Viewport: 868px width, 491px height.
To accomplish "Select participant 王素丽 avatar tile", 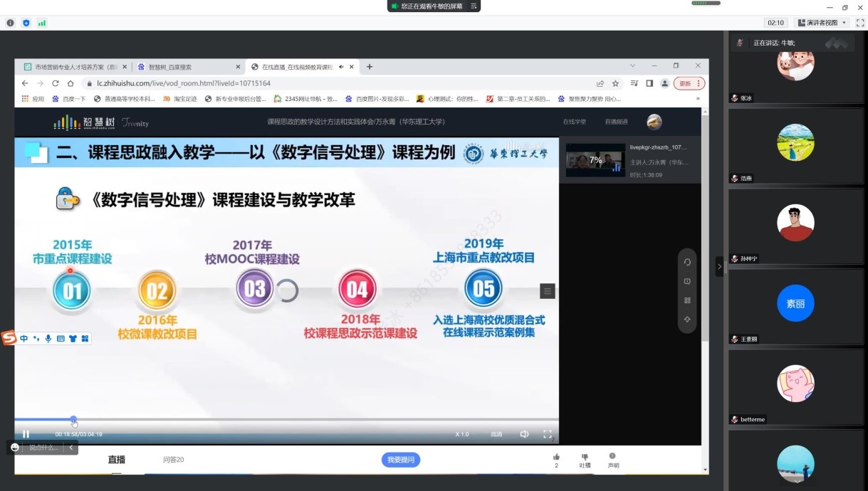I will point(795,306).
